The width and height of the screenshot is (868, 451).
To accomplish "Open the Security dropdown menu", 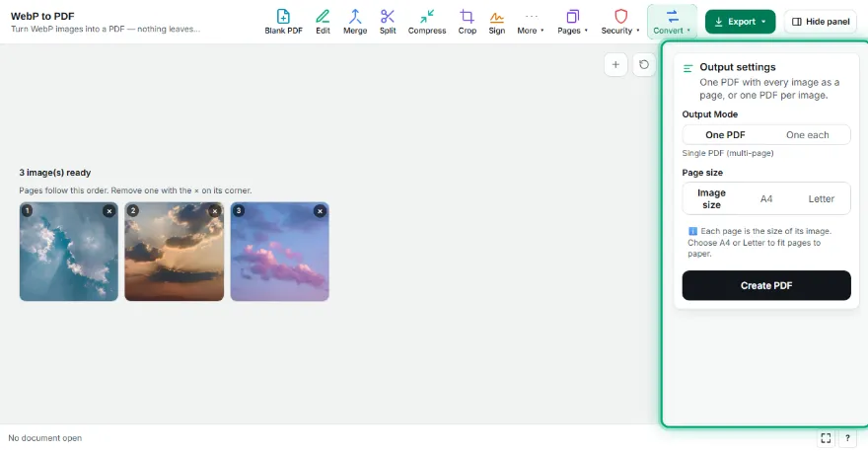I will [620, 22].
